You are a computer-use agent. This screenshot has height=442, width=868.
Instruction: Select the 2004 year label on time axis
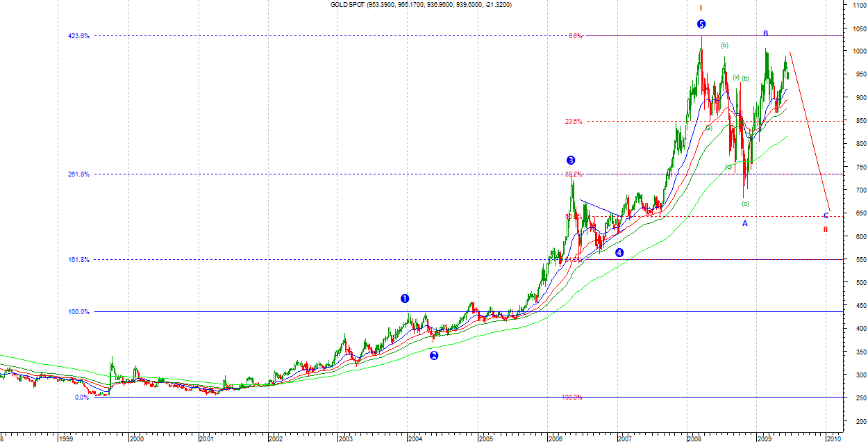[415, 439]
